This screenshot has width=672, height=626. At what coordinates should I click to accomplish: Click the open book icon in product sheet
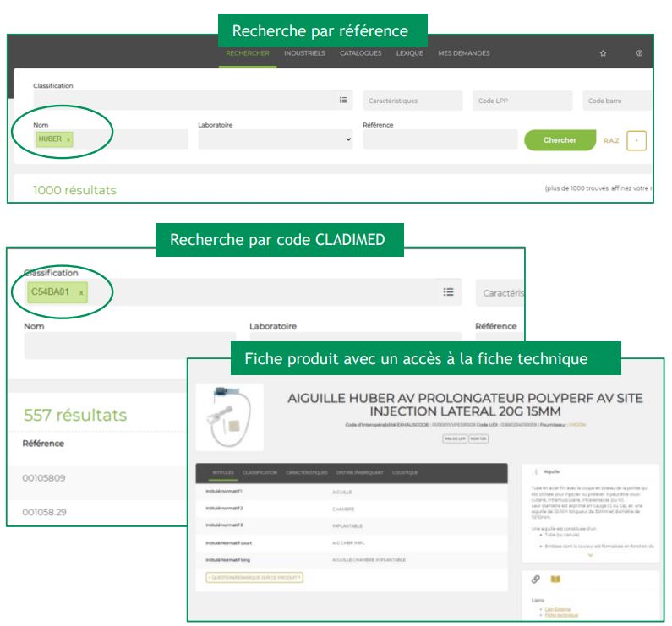tap(555, 580)
